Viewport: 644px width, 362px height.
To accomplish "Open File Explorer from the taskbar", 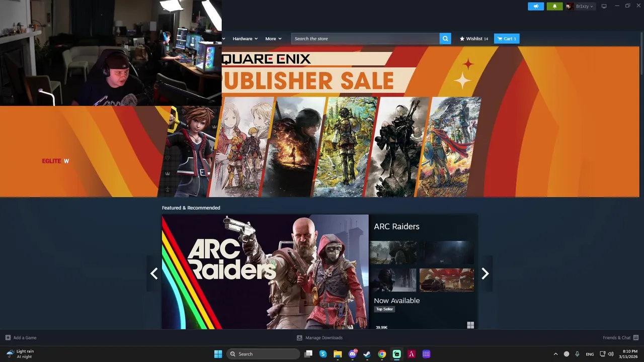I will tap(338, 354).
